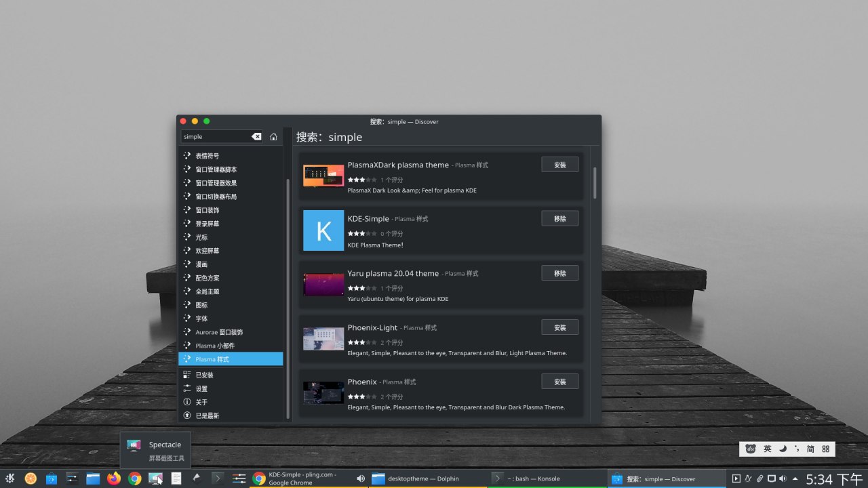868x488 pixels.
Task: Open the PlasmaXDark plasma theme thumbnail
Action: coord(323,176)
